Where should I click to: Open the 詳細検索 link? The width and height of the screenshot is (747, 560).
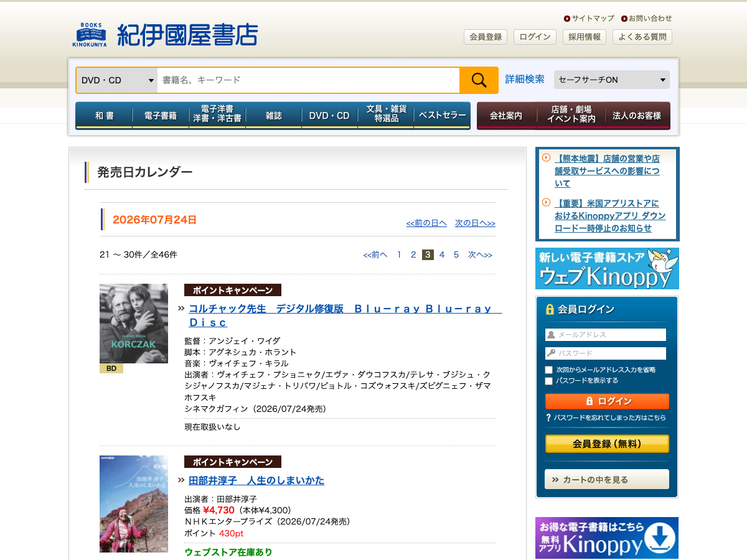point(525,80)
